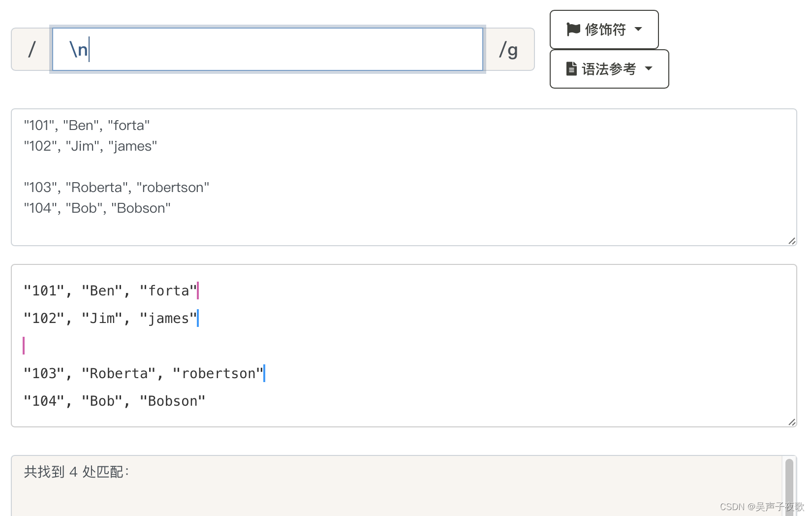Click highlighted line "101", "Ben", "forta" in results
This screenshot has width=812, height=516.
[x=110, y=291]
